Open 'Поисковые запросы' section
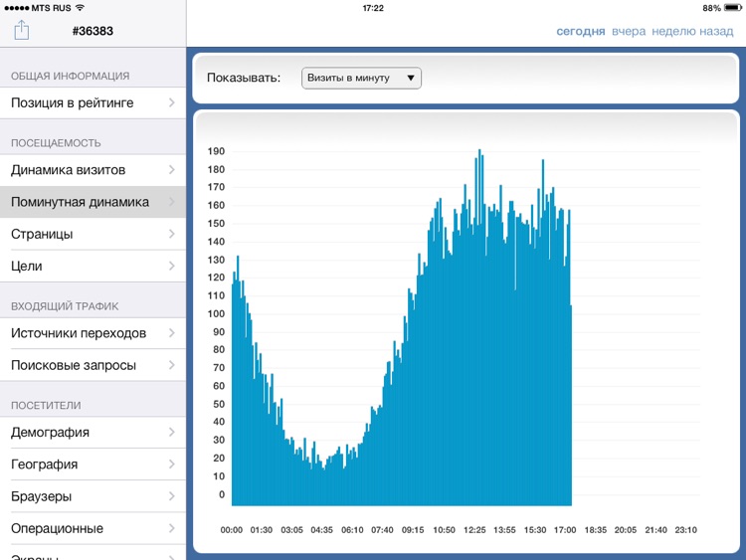 coord(93,365)
